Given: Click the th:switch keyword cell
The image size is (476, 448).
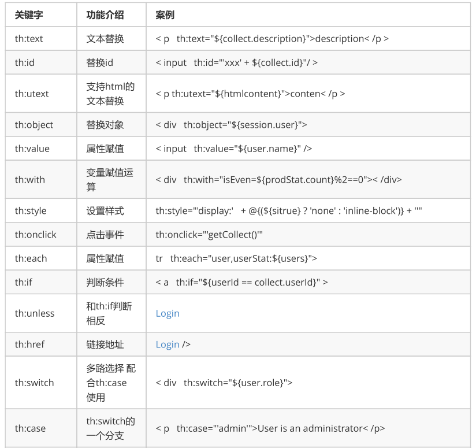Looking at the screenshot, I should coord(34,383).
